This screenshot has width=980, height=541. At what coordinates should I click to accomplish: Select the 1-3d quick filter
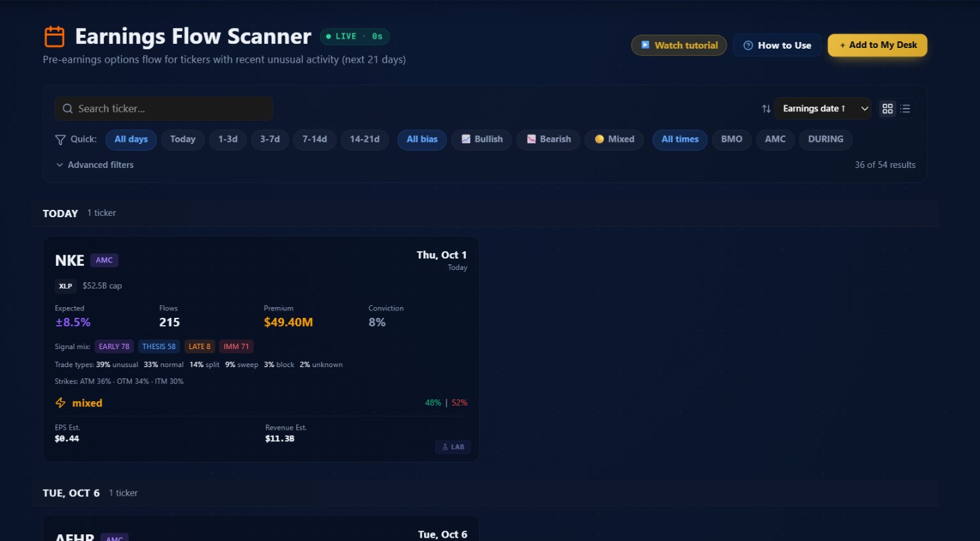[228, 139]
